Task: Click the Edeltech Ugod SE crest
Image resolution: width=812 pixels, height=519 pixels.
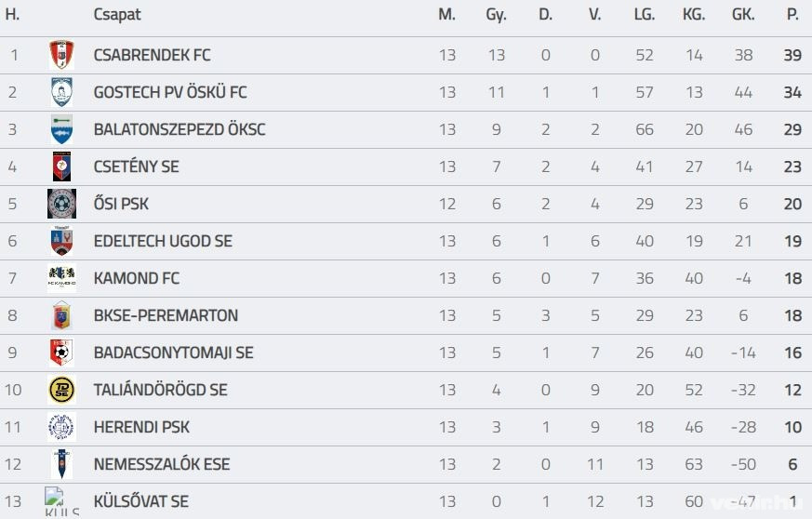Action: pyautogui.click(x=61, y=241)
